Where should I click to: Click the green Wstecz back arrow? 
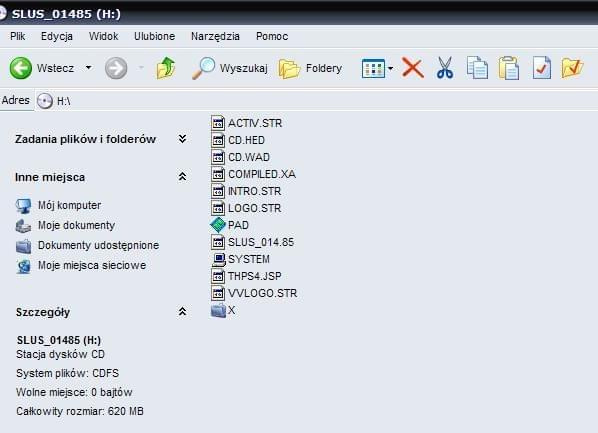(21, 68)
